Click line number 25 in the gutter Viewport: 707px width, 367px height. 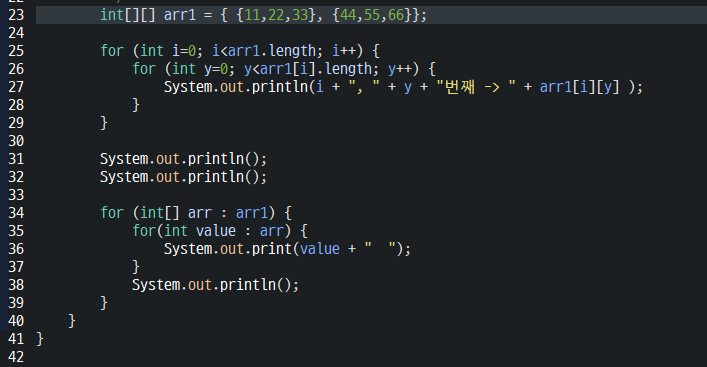point(16,51)
